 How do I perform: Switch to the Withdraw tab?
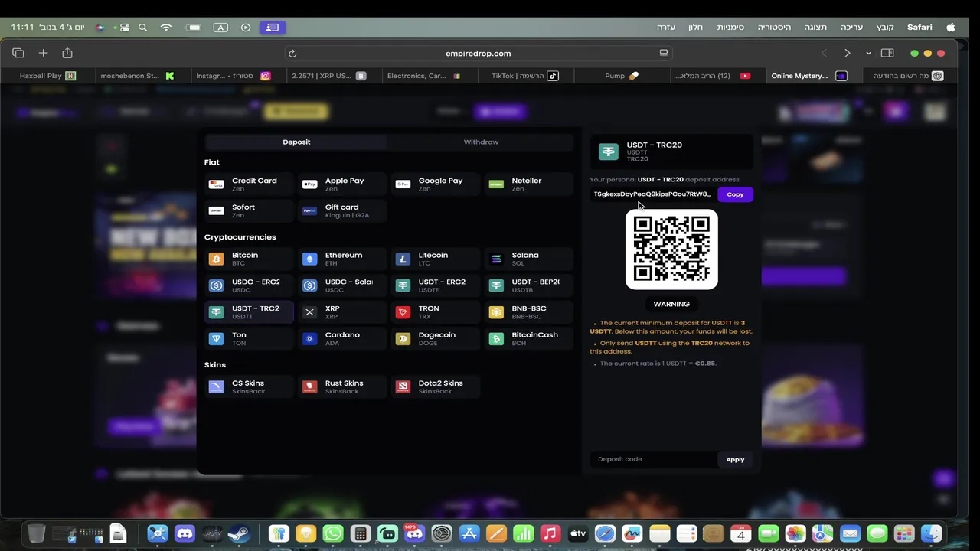point(481,142)
